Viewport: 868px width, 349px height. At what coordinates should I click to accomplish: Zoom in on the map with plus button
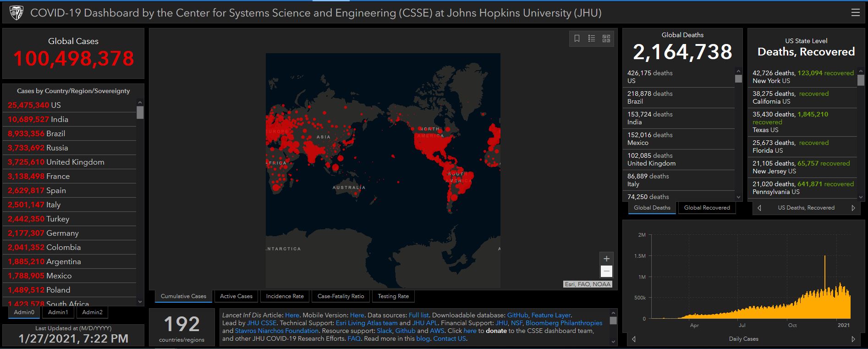click(x=606, y=259)
